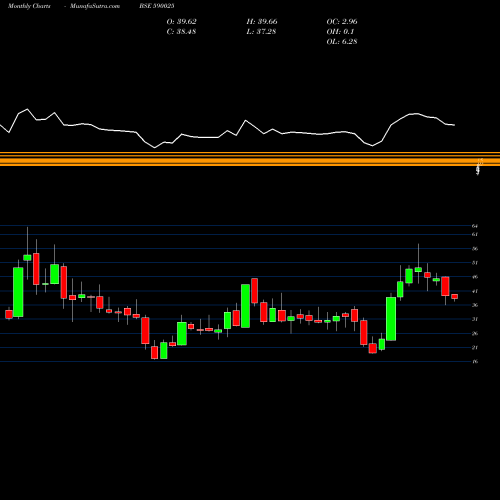Select the low value 'L: 37.28'

tap(261, 32)
